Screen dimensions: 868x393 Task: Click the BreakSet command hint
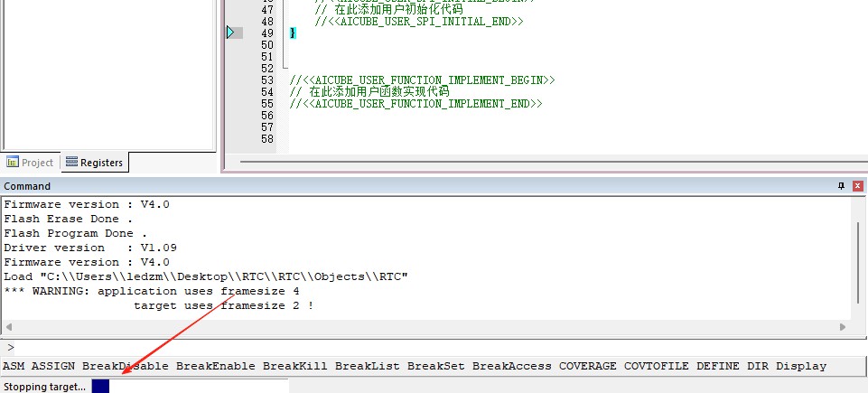(x=436, y=366)
